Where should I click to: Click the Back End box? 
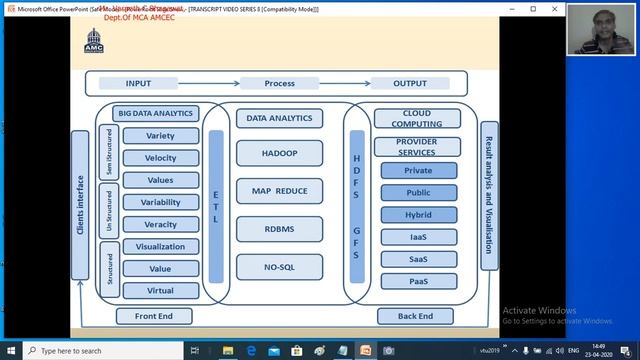tap(415, 316)
